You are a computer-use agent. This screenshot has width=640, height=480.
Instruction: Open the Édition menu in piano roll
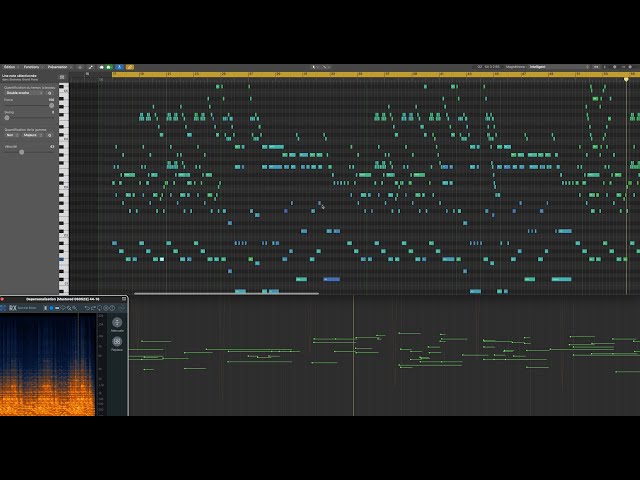point(9,67)
